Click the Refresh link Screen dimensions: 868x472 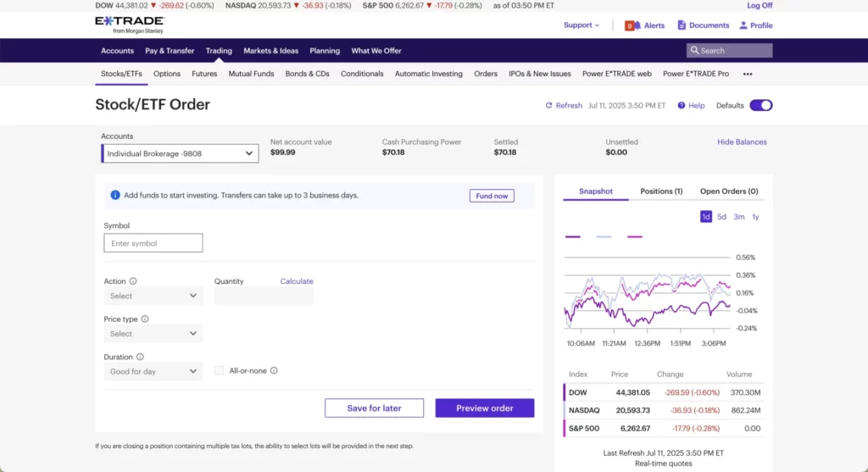click(569, 105)
